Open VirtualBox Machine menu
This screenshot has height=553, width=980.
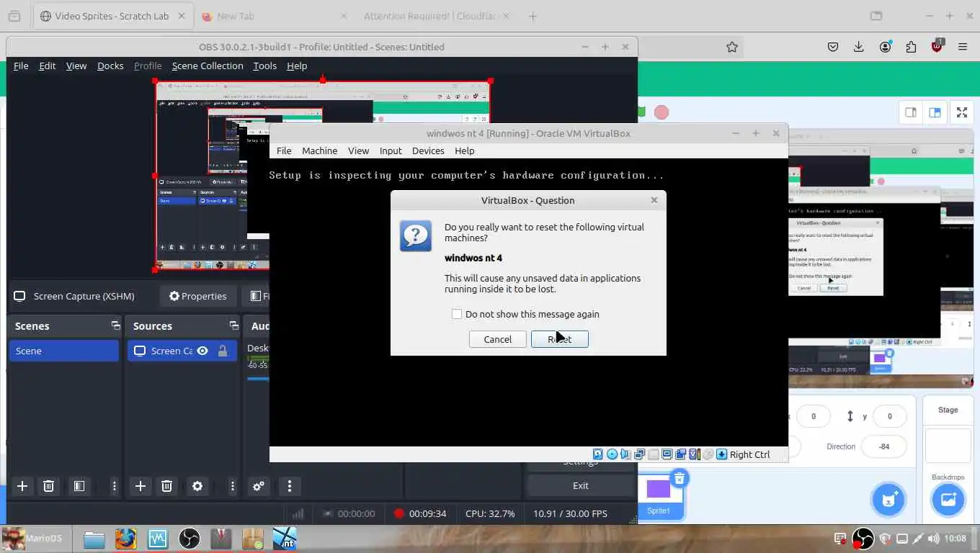(x=319, y=150)
